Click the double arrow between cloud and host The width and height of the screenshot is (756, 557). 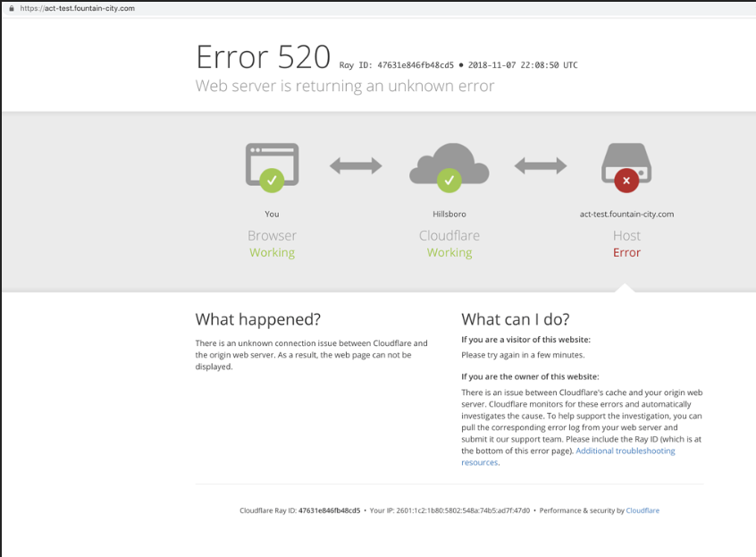(x=540, y=165)
